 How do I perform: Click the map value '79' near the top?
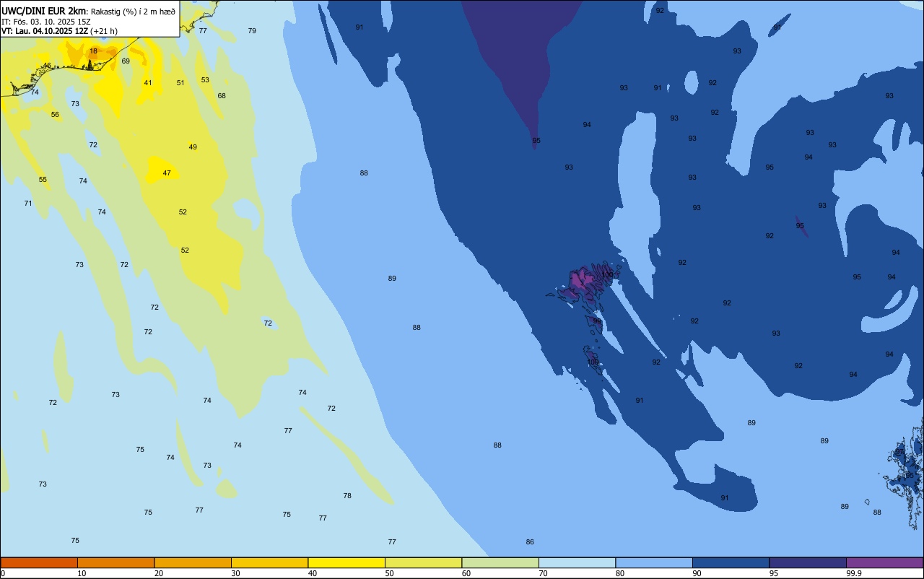[252, 31]
